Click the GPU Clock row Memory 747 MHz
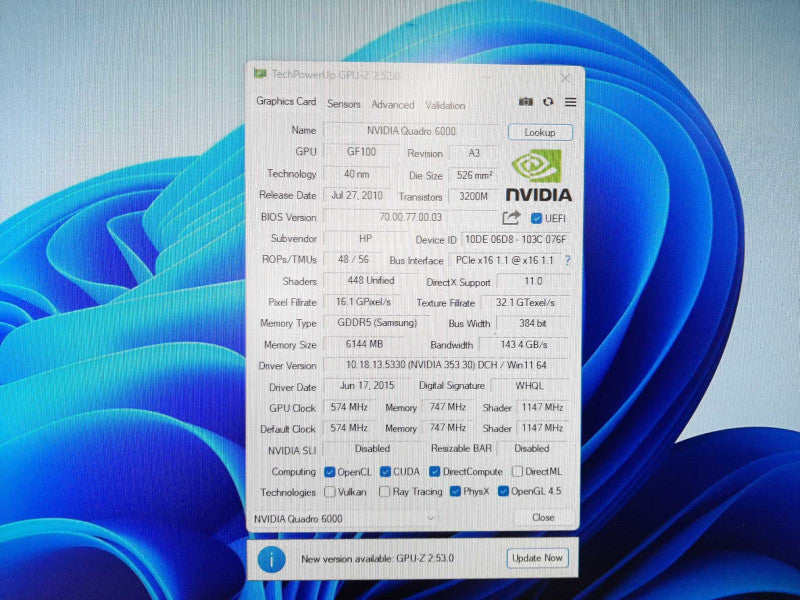Image resolution: width=800 pixels, height=600 pixels. 447,407
